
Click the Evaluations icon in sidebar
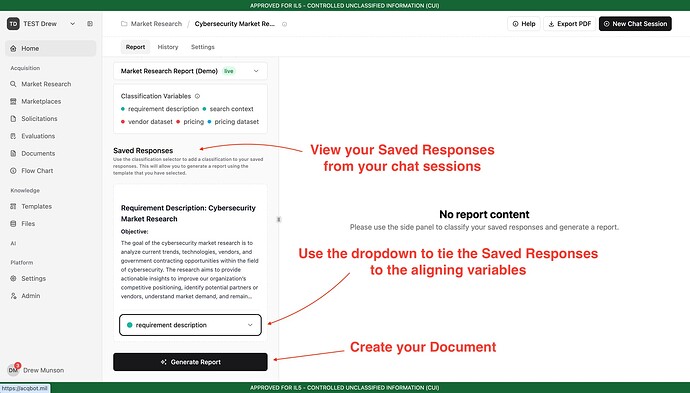(x=13, y=136)
